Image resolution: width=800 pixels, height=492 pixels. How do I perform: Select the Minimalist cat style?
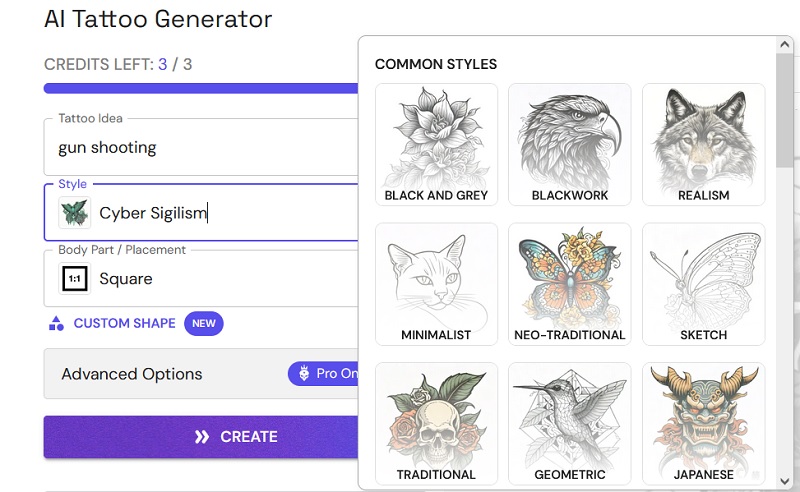click(436, 284)
